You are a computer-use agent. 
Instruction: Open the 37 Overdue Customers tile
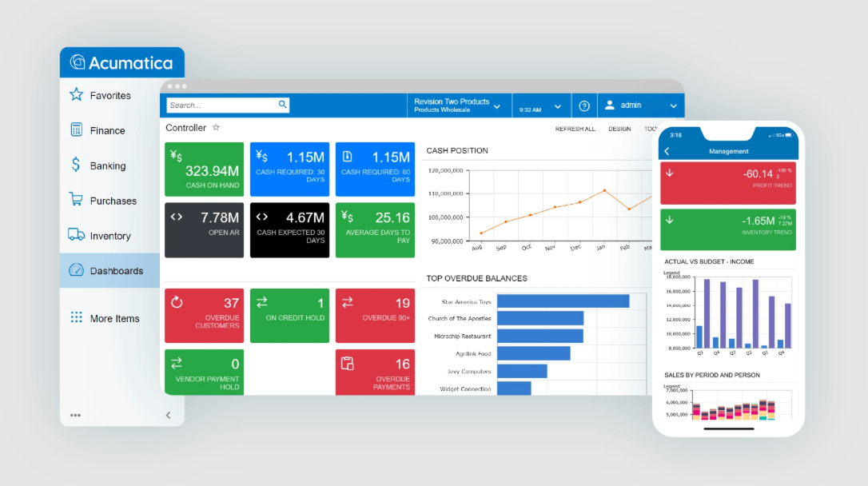coord(205,316)
